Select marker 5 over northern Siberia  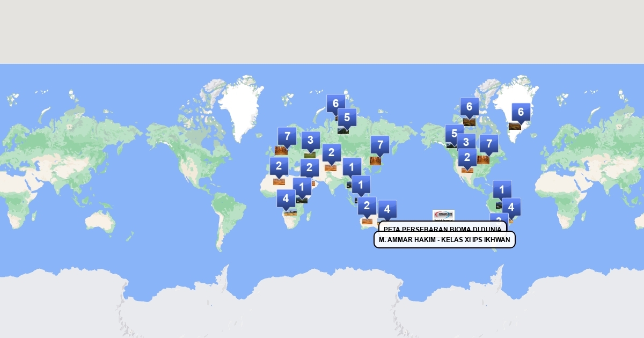[347, 117]
